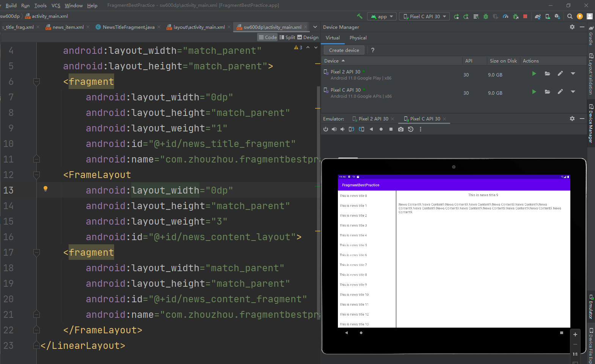Screen dimensions: 595x364
Task: Collapse the FrameLayout fold on line 12
Action: pyautogui.click(x=36, y=175)
